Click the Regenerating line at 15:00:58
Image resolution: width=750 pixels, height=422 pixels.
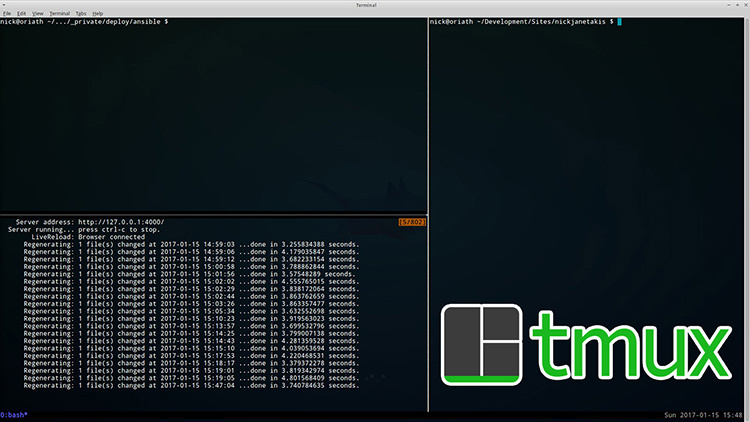pos(191,267)
